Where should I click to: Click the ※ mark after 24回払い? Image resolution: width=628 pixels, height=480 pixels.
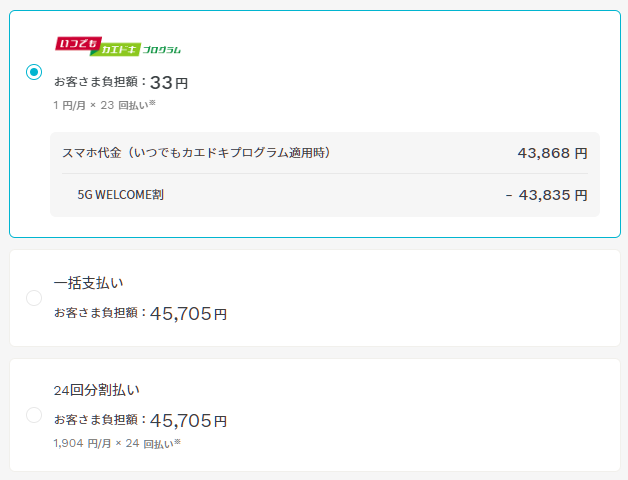[x=177, y=442]
